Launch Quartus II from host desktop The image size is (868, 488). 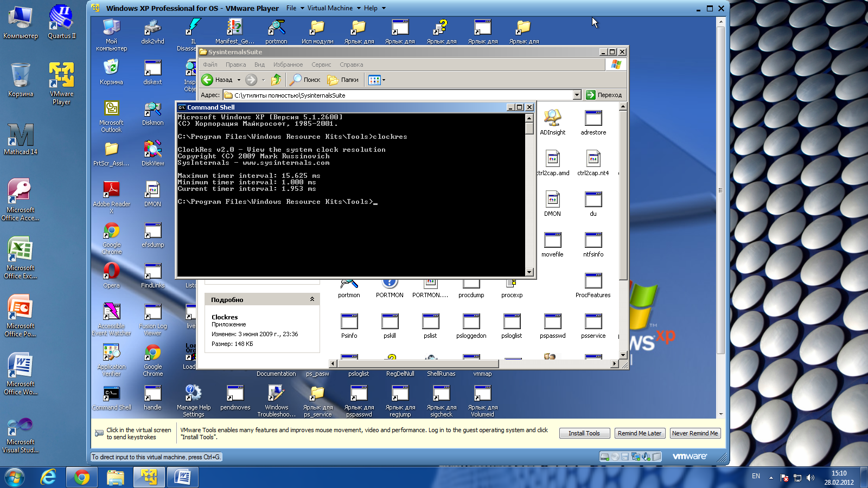(61, 22)
